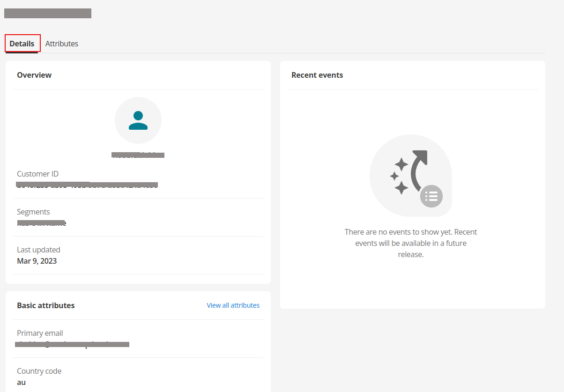Click the Primary email label
This screenshot has height=392, width=564.
tap(40, 333)
